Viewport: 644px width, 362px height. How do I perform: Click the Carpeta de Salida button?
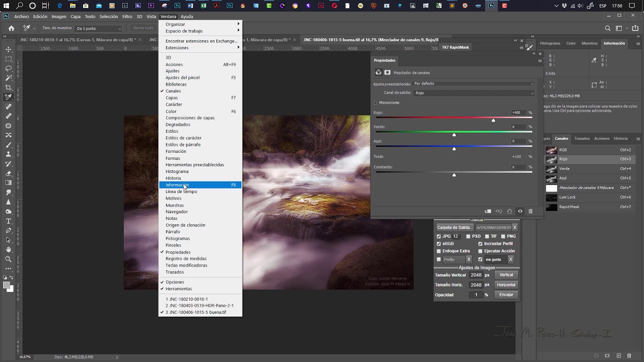coord(454,228)
